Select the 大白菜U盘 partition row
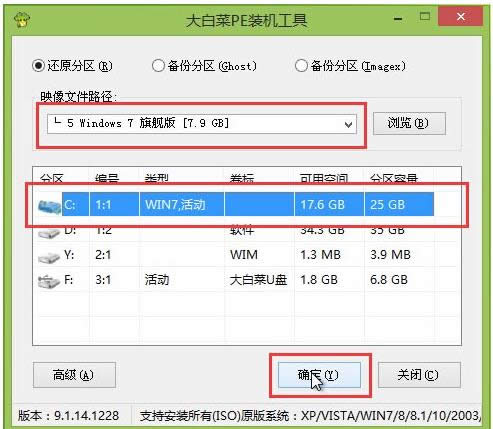The width and height of the screenshot is (493, 429). coord(236,280)
